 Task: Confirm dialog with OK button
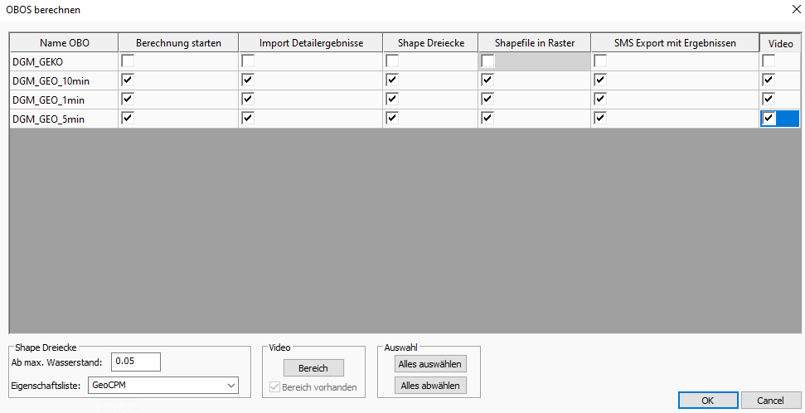[x=707, y=400]
